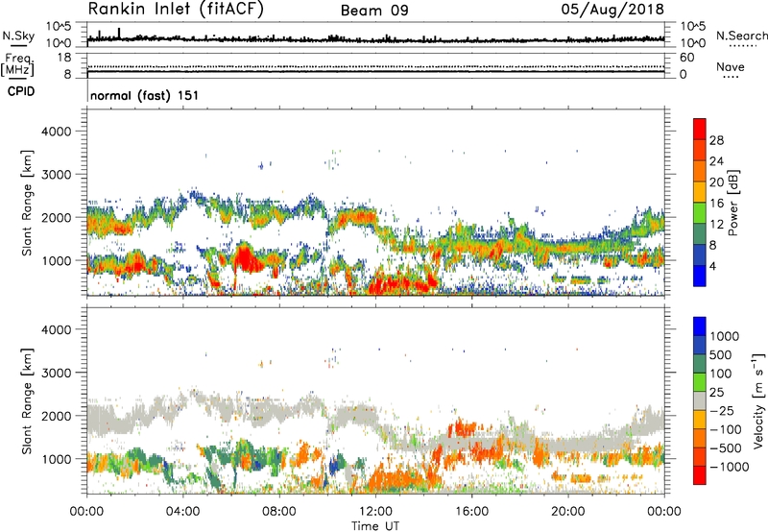
Task: Click the dotted Nave line in frequency strip
Action: [375, 66]
